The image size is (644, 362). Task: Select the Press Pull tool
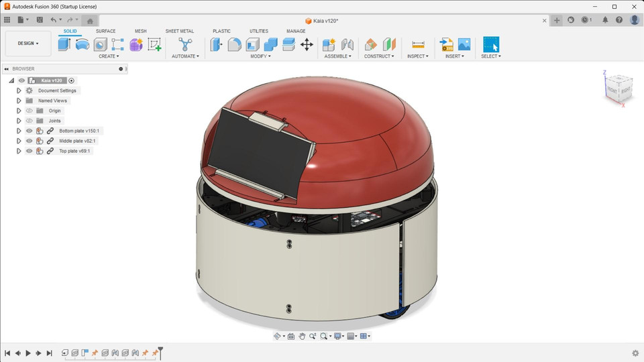tap(216, 44)
